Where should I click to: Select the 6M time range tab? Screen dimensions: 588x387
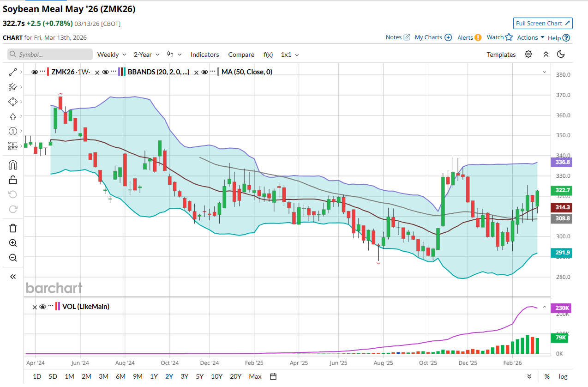click(x=120, y=376)
